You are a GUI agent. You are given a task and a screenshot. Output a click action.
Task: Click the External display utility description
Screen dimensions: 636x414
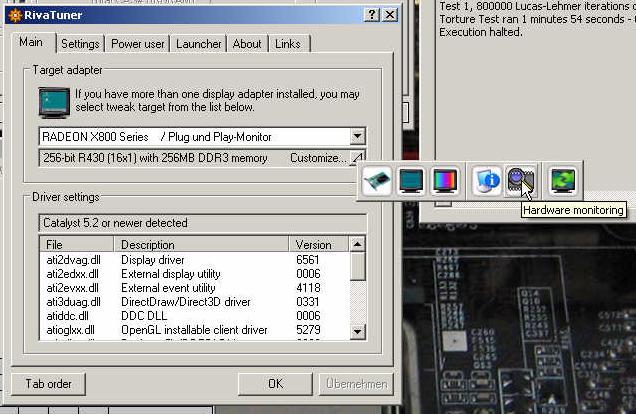(171, 274)
